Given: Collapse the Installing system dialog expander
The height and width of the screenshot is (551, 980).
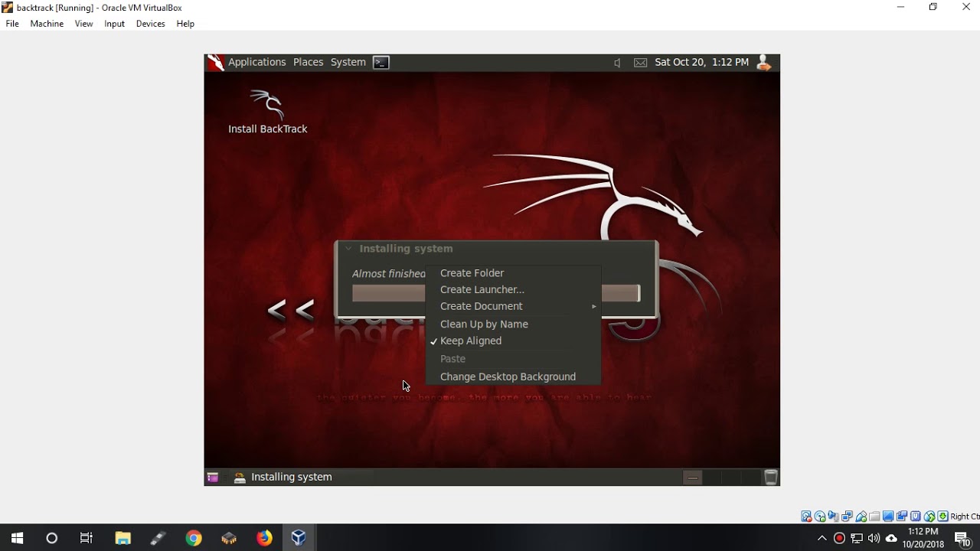Looking at the screenshot, I should [x=348, y=249].
